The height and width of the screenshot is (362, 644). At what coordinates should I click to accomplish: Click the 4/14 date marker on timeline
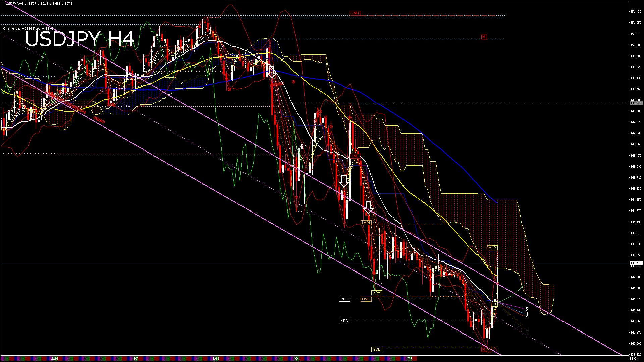(x=216, y=359)
